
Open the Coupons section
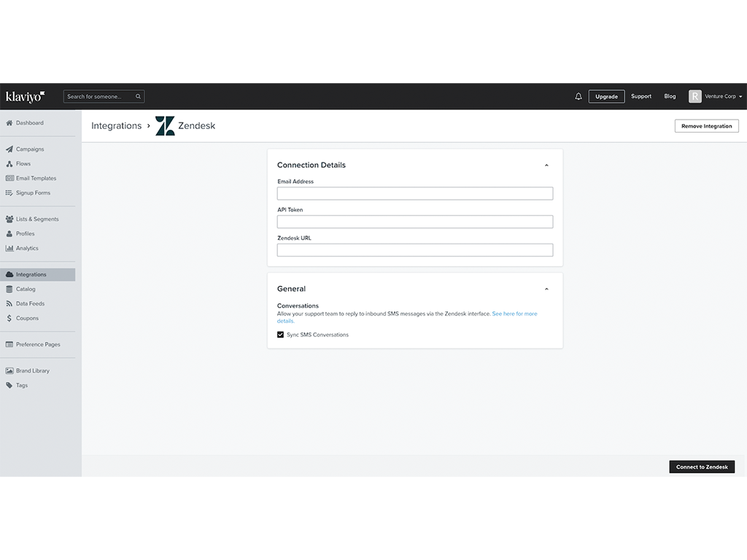point(8,318)
